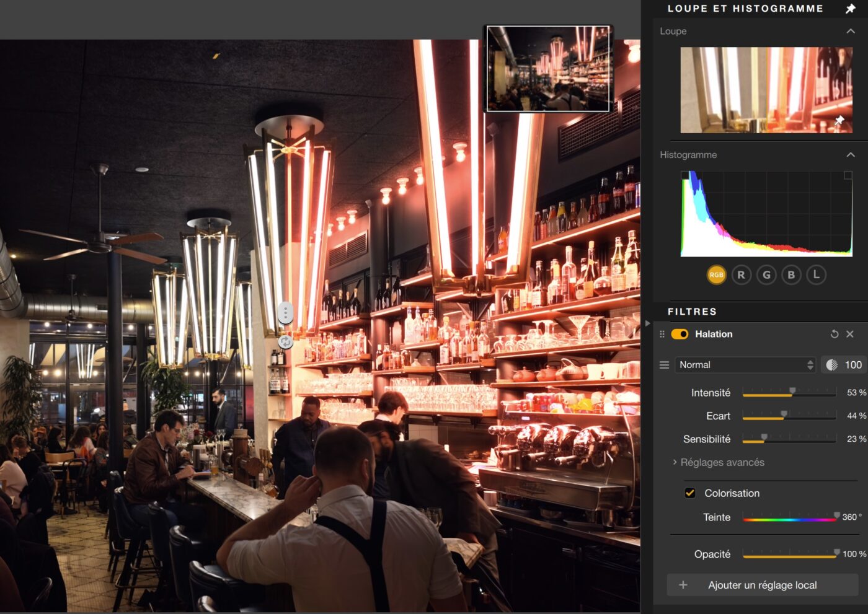Switch histogram to luminance (L) channel
Image resolution: width=868 pixels, height=614 pixels.
(x=816, y=274)
